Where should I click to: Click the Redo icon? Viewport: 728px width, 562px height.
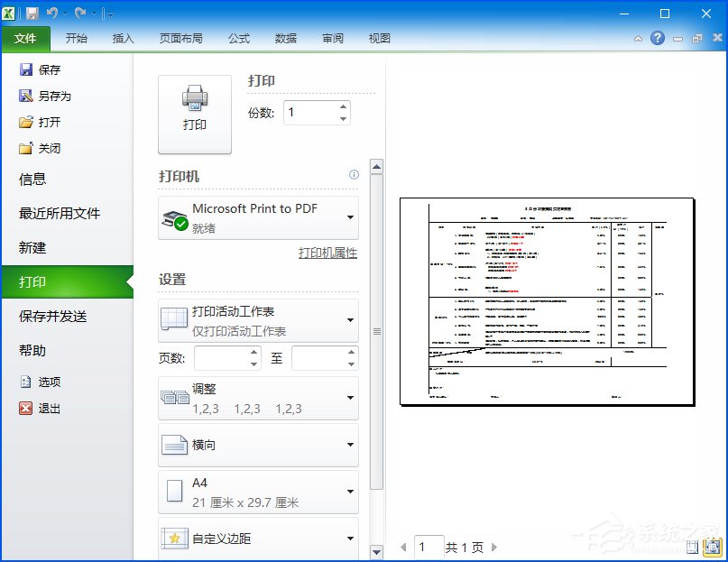[x=79, y=12]
